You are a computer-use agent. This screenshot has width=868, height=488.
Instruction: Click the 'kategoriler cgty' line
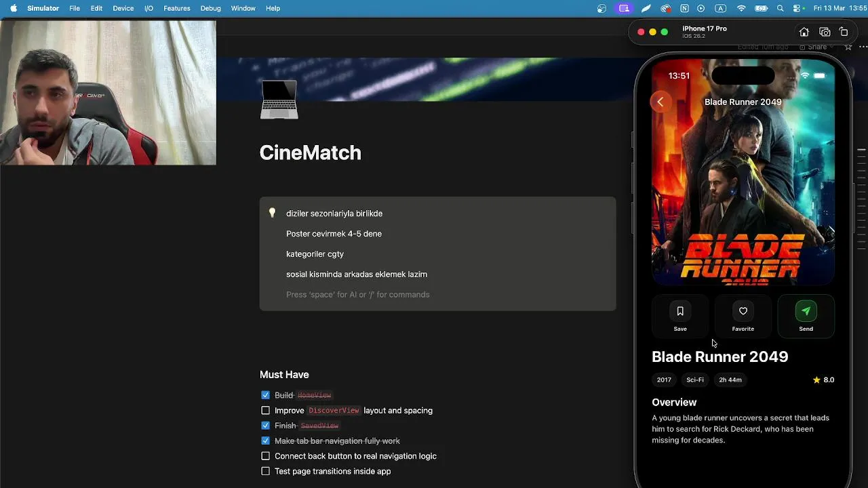[315, 254]
